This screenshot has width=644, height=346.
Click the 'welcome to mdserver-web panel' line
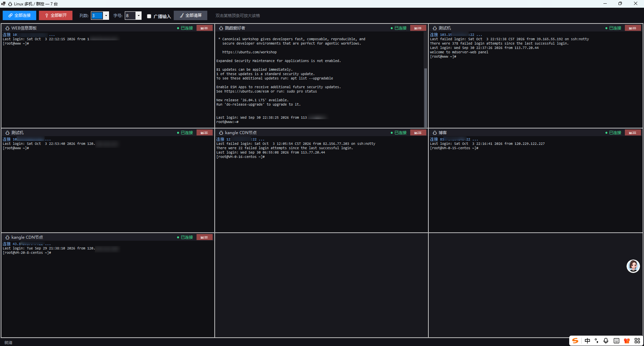point(459,52)
